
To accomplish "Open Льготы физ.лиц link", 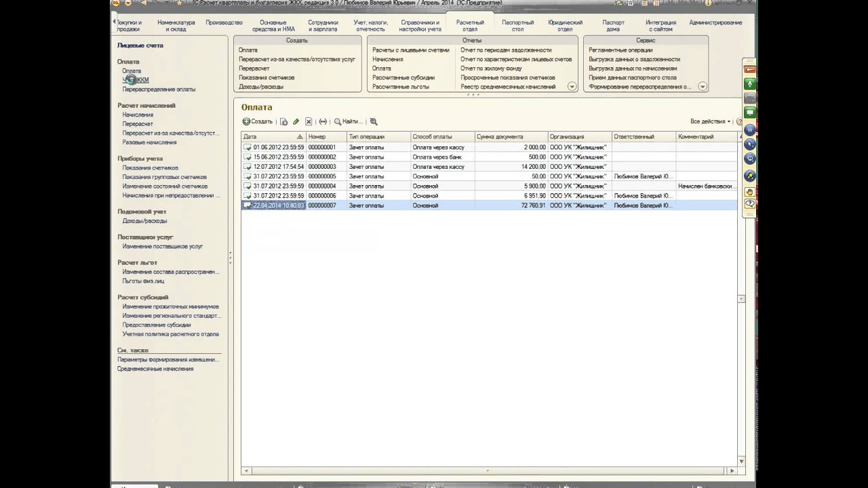I will (143, 281).
